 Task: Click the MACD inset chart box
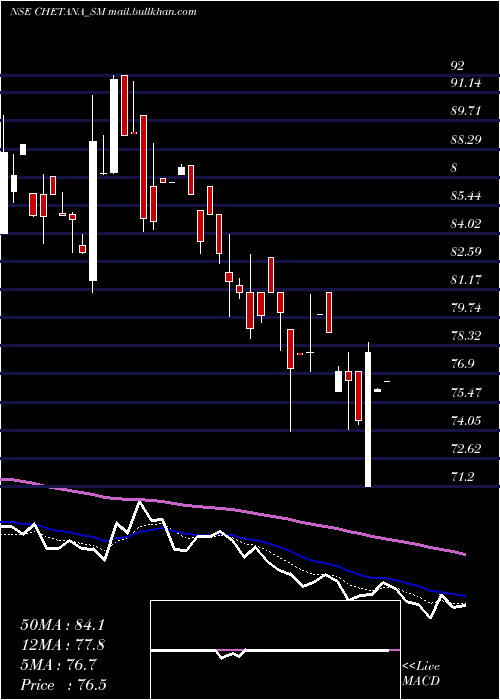pyautogui.click(x=275, y=650)
